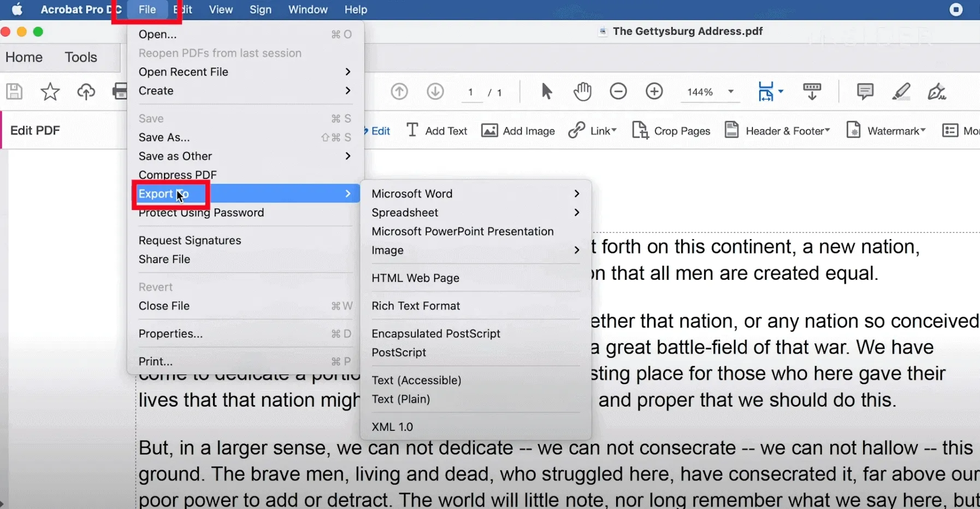Viewport: 980px width, 509px height.
Task: Open zoom level dropdown arrow
Action: pos(731,91)
